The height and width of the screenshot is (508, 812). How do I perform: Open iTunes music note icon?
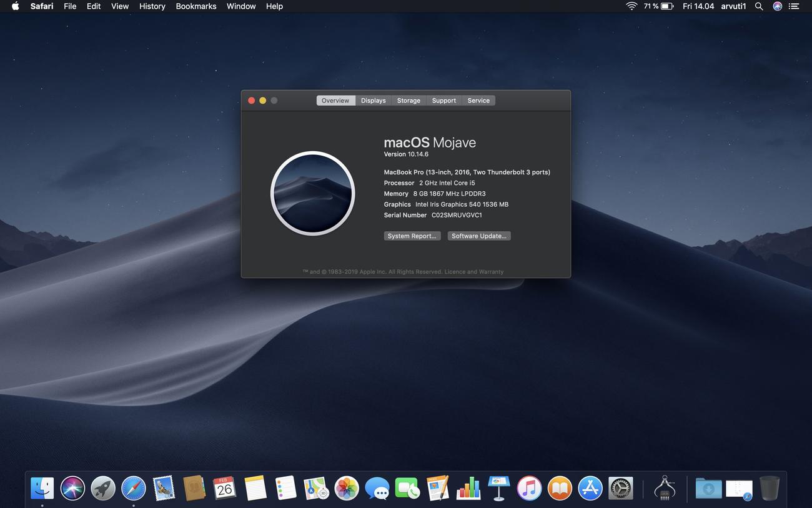click(x=529, y=488)
